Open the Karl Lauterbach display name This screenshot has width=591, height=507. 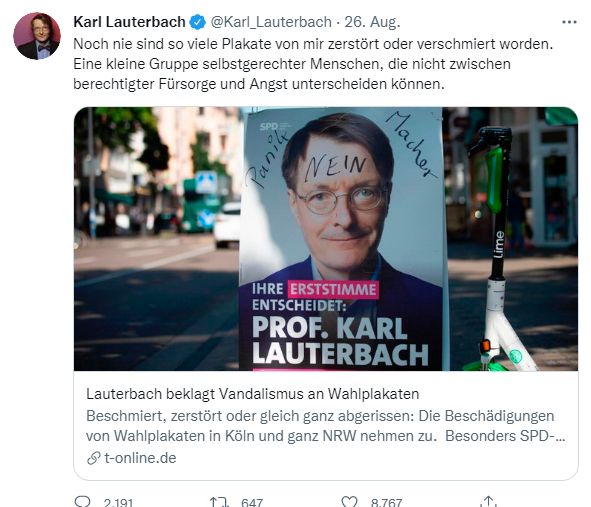pos(129,22)
